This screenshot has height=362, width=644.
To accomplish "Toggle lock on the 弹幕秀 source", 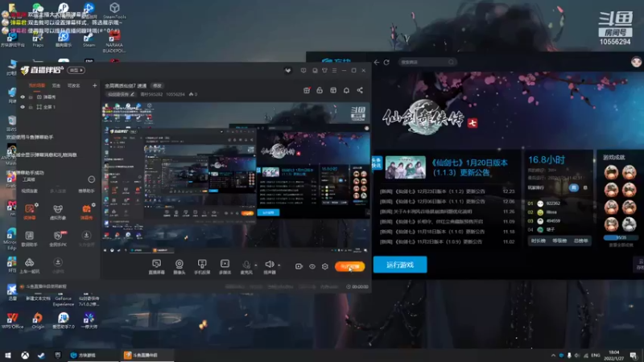I will coord(31,97).
